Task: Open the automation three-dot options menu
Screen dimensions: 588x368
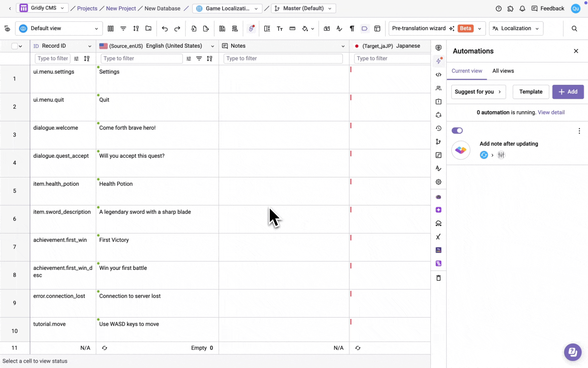Action: [x=579, y=131]
